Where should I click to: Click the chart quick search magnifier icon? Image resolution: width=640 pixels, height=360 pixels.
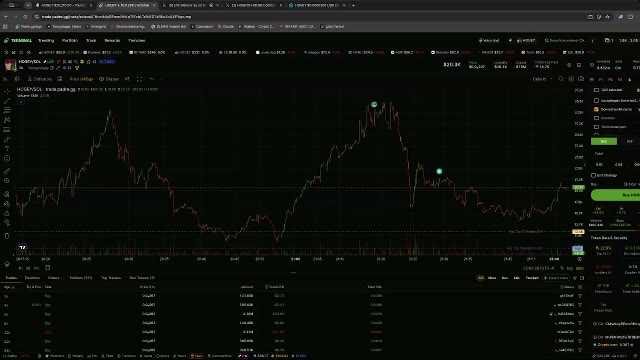coord(561,79)
